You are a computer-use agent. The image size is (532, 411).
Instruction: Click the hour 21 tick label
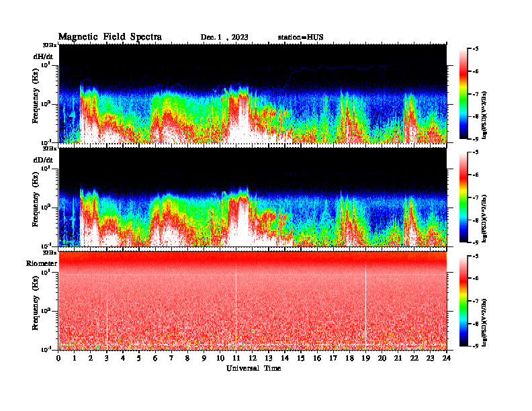pos(398,358)
